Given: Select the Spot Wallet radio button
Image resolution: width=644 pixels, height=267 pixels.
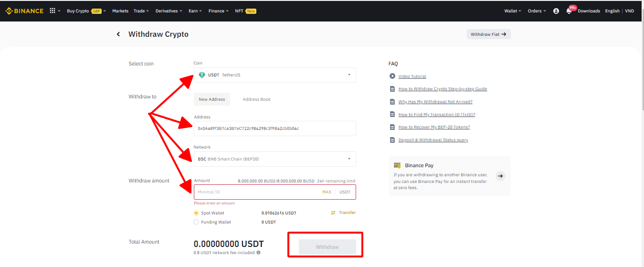Looking at the screenshot, I should click(x=196, y=213).
